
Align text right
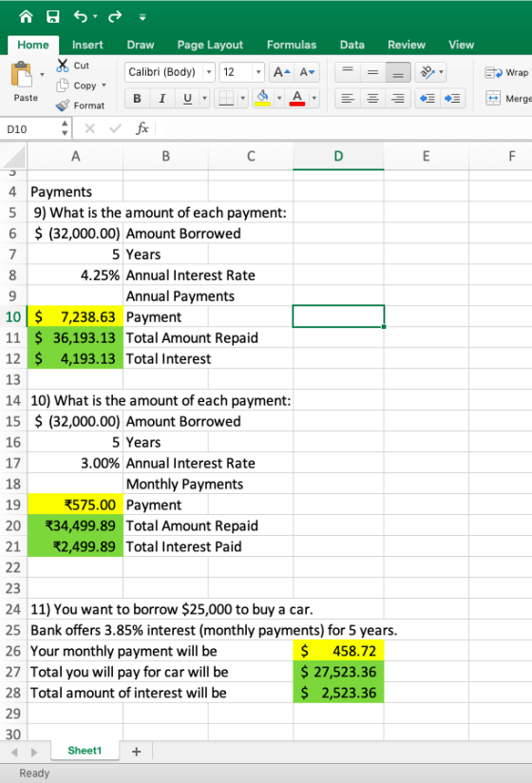point(398,99)
